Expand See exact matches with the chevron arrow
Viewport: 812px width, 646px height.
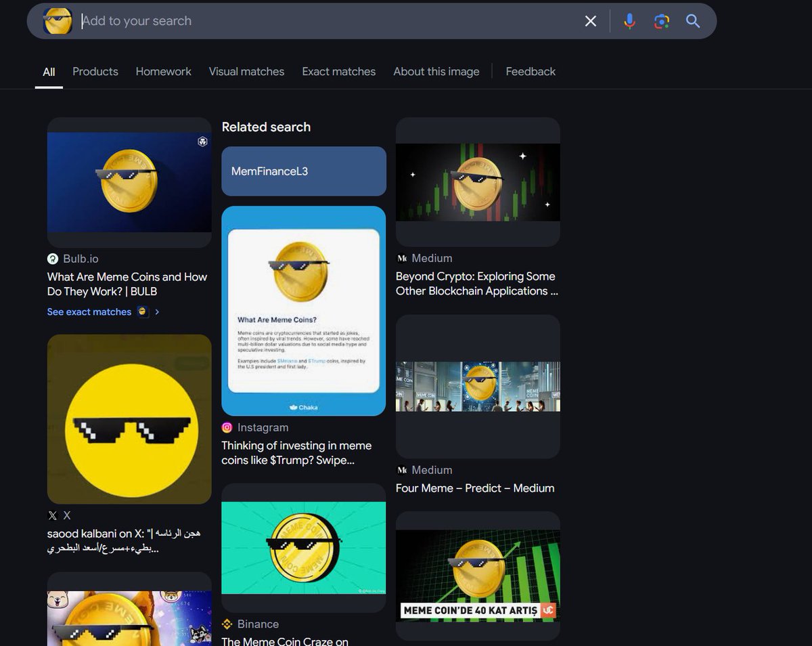(x=156, y=312)
